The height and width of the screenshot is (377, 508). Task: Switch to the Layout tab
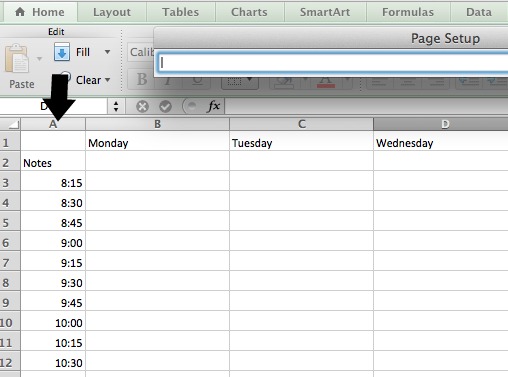click(112, 12)
